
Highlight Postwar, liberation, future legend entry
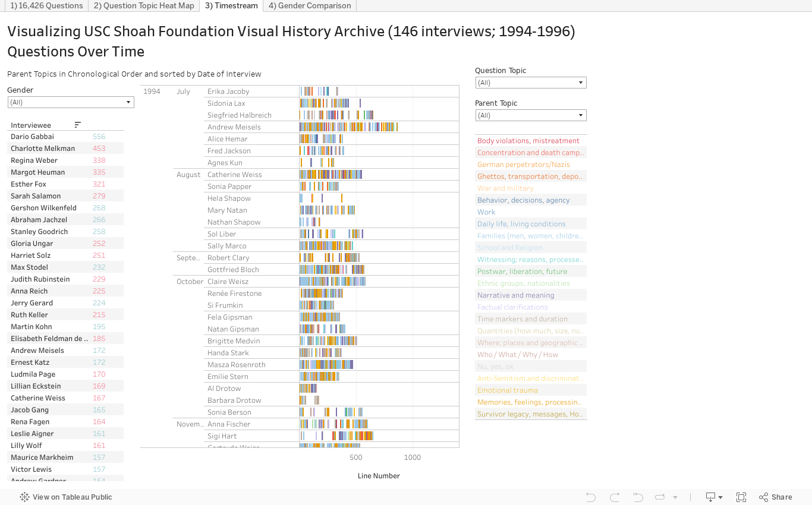click(531, 272)
